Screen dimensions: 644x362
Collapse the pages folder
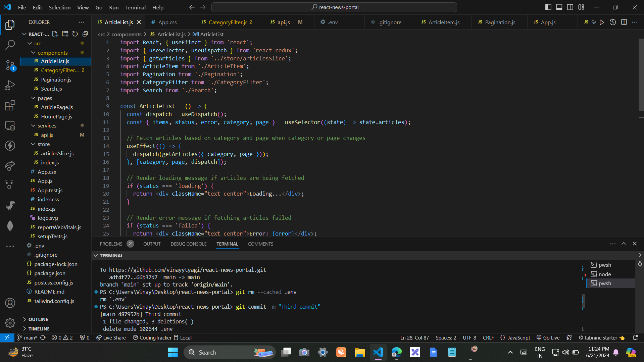tap(33, 98)
